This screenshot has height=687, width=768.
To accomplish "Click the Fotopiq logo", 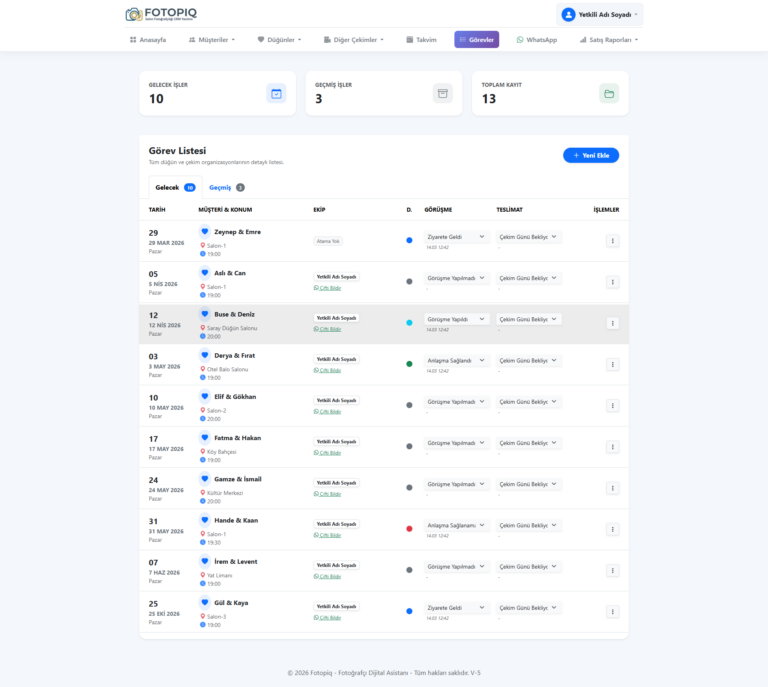I will click(x=159, y=14).
